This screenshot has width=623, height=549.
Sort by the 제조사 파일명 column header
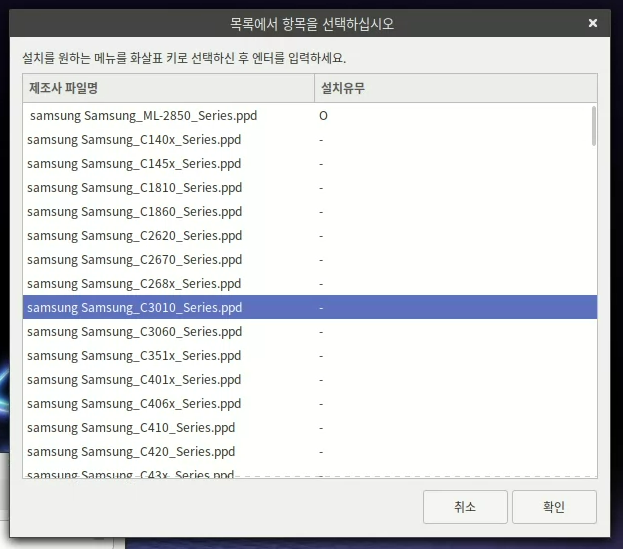(168, 88)
